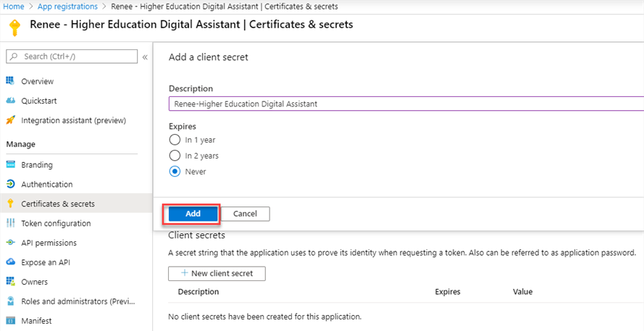Collapse the sidebar with the double chevron

coord(145,57)
